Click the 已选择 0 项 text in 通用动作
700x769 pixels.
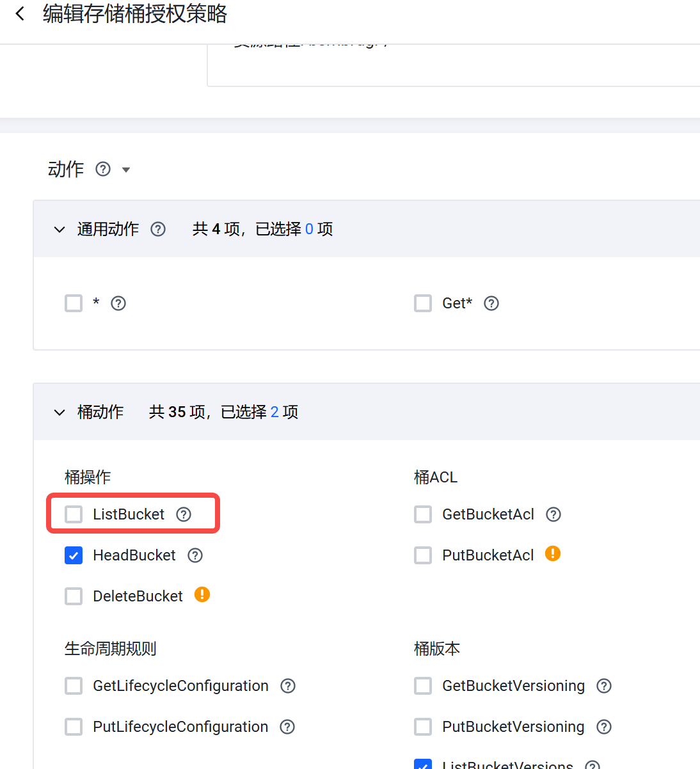(294, 229)
